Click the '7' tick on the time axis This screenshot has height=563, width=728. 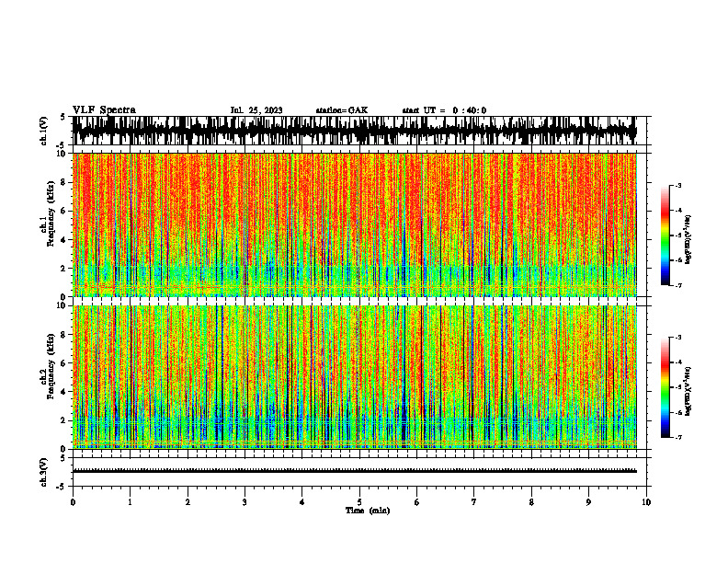pyautogui.click(x=474, y=502)
